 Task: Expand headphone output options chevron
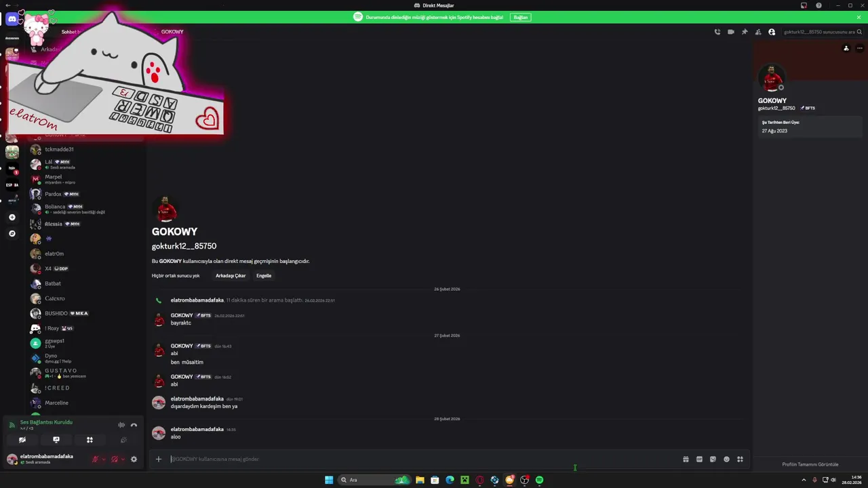click(123, 459)
